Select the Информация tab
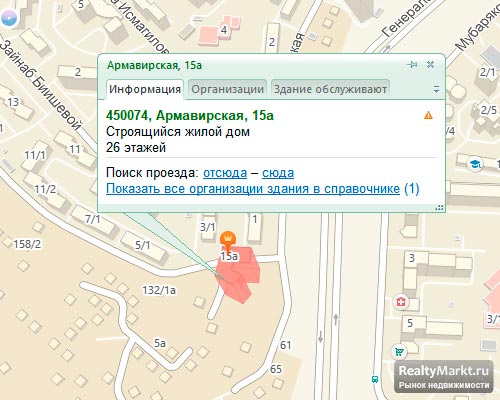Viewport: 500px width, 400px height. coord(145,89)
